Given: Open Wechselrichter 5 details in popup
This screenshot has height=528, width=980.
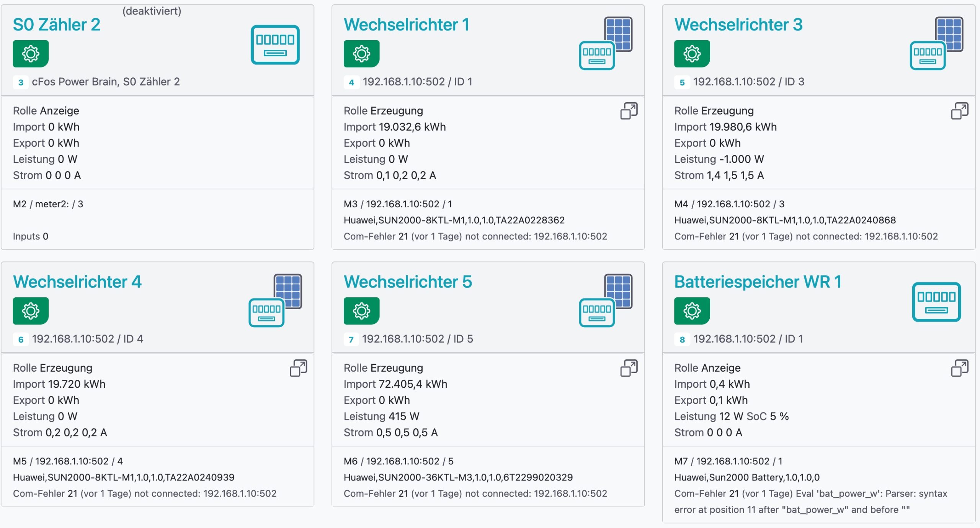Looking at the screenshot, I should 629,368.
